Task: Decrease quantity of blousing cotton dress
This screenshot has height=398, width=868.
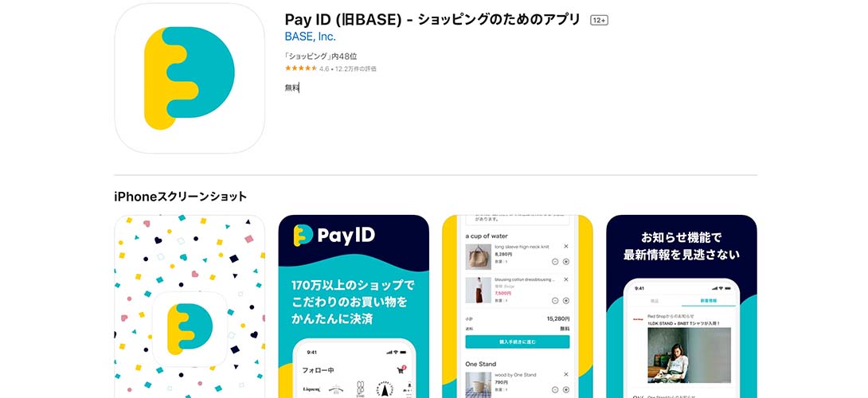Action: tap(555, 301)
